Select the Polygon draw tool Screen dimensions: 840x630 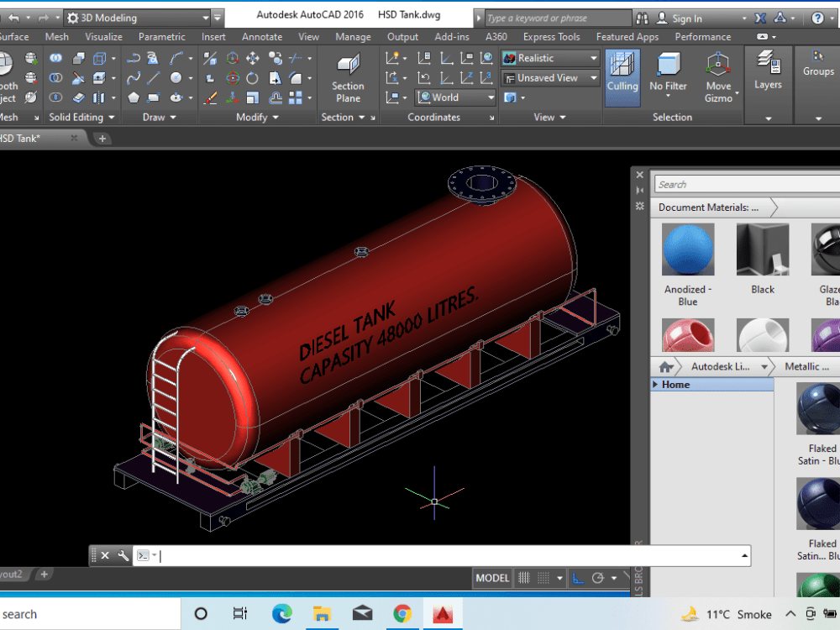point(134,97)
